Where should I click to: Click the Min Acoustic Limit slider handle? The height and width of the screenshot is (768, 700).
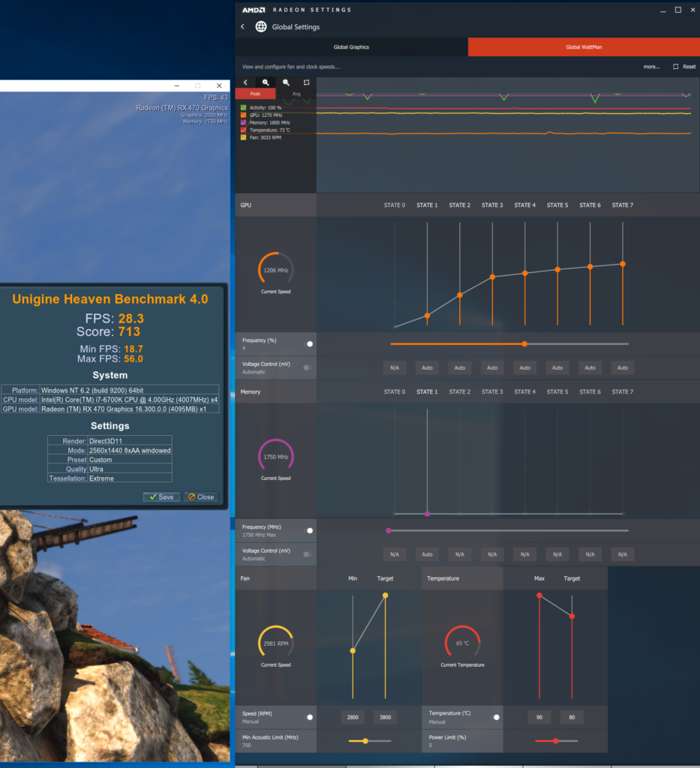[x=365, y=741]
